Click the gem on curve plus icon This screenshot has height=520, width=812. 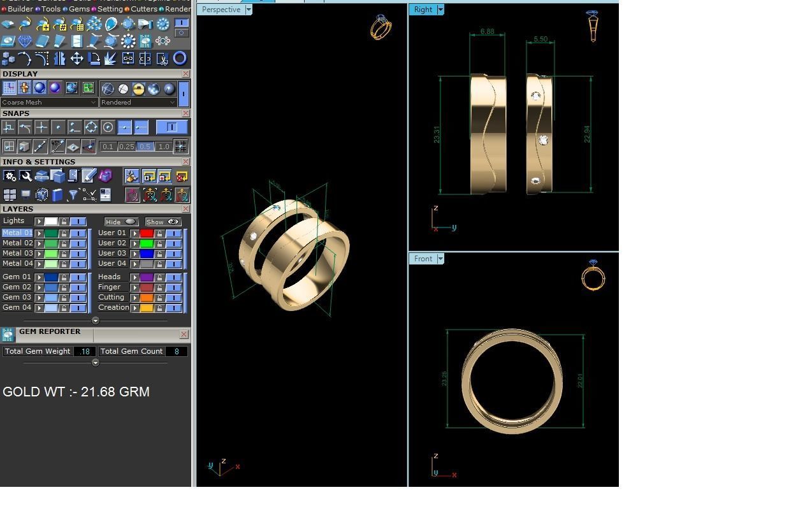[43, 25]
